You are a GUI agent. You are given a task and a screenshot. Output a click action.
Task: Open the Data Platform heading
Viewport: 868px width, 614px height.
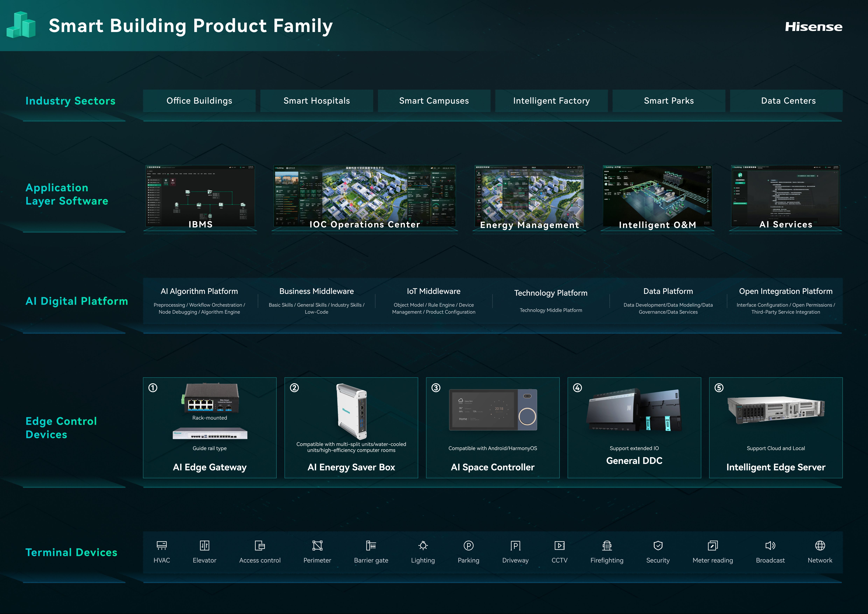click(668, 291)
